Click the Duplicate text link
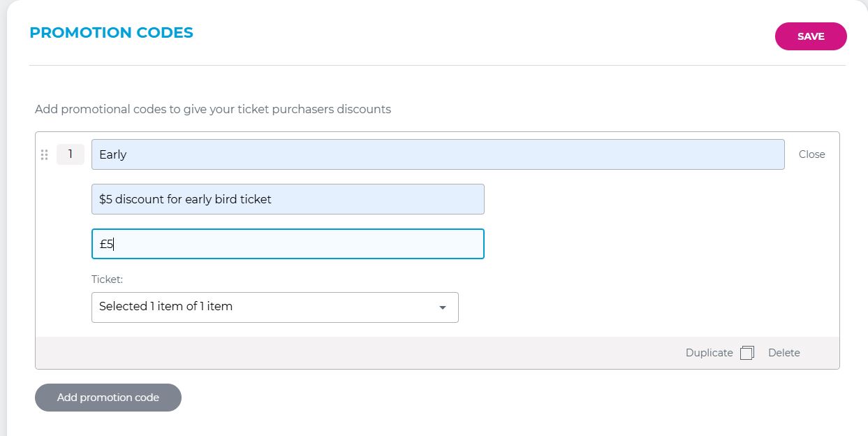This screenshot has width=868, height=436. click(x=709, y=353)
